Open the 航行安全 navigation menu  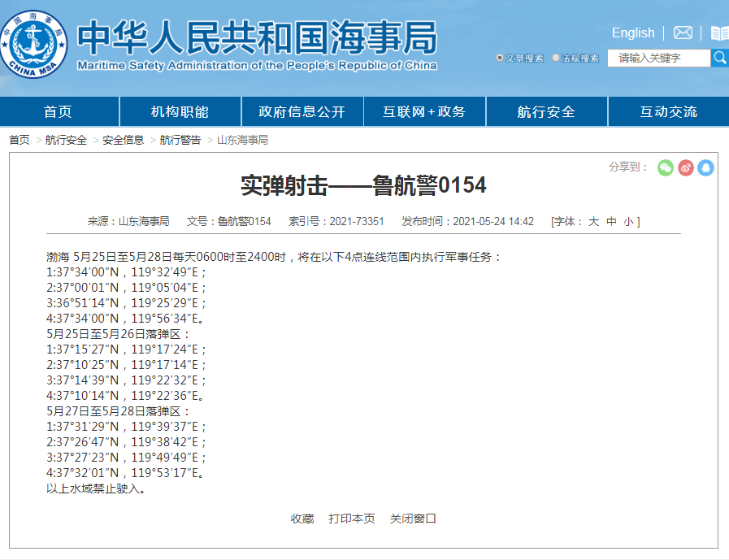547,111
